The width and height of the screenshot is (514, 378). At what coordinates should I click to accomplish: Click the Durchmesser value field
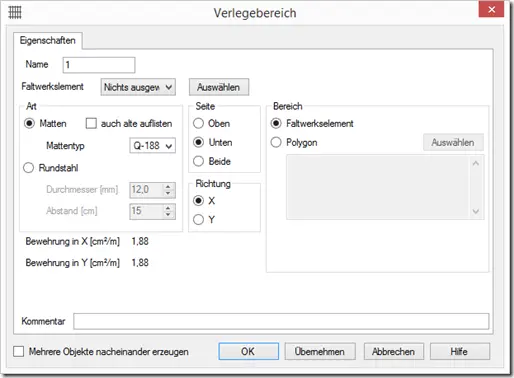[147, 190]
